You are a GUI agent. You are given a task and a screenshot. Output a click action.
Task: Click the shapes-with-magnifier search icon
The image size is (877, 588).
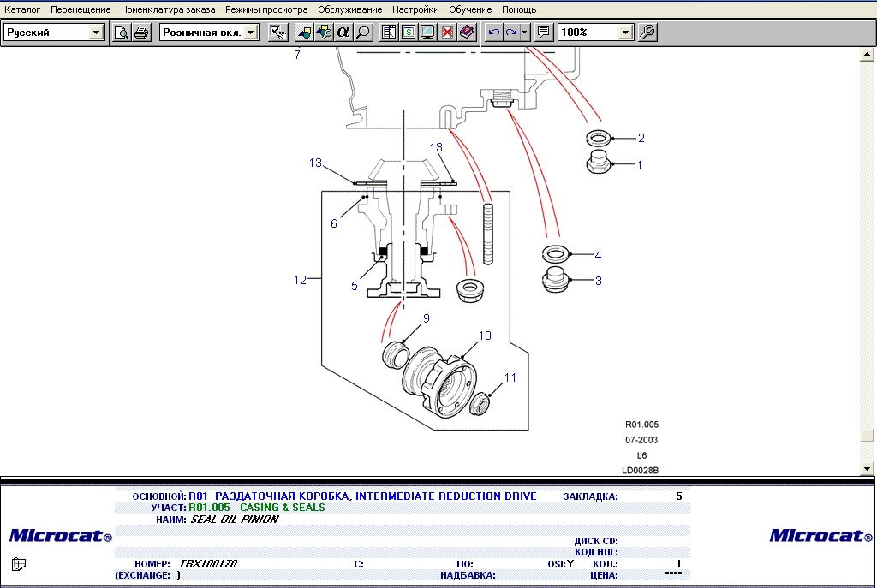pos(323,33)
